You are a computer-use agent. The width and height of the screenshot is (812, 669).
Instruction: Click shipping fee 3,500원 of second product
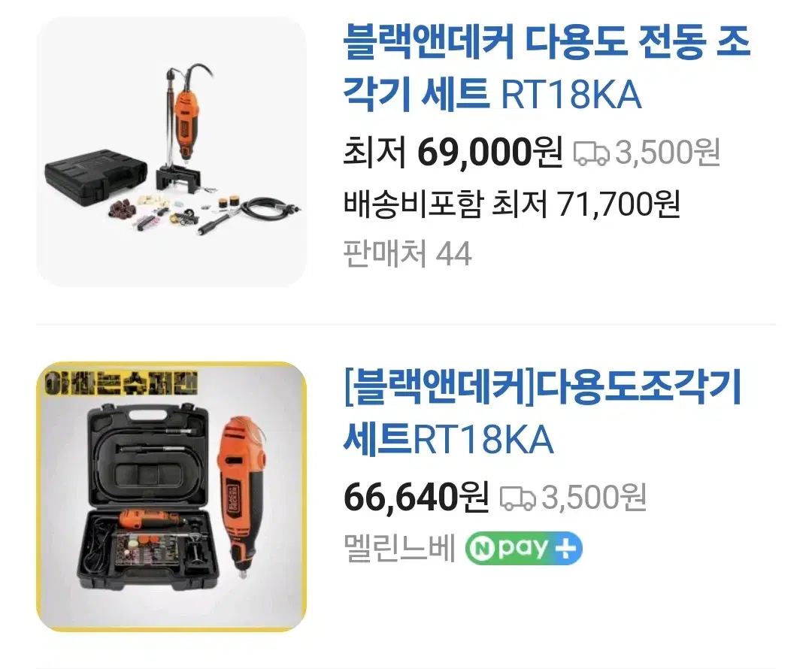coord(593,497)
